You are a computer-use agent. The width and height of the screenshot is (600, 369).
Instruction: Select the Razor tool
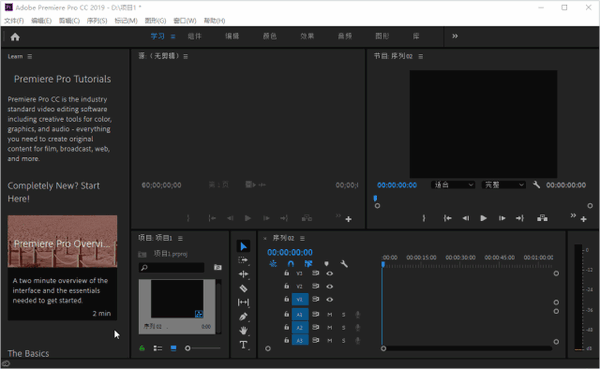243,288
